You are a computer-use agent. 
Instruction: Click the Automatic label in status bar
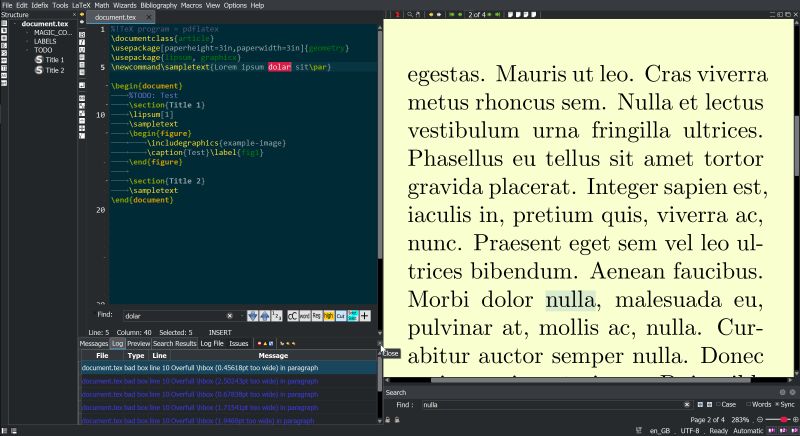click(748, 431)
